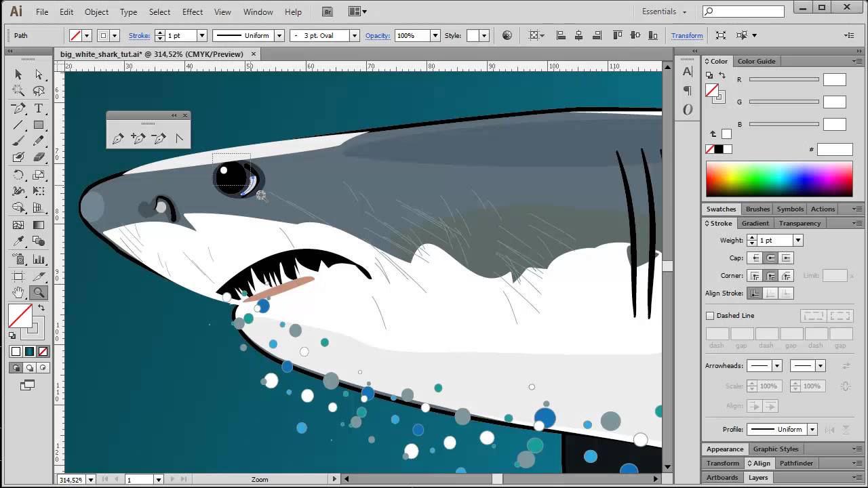Select the Rectangle tool

(39, 125)
